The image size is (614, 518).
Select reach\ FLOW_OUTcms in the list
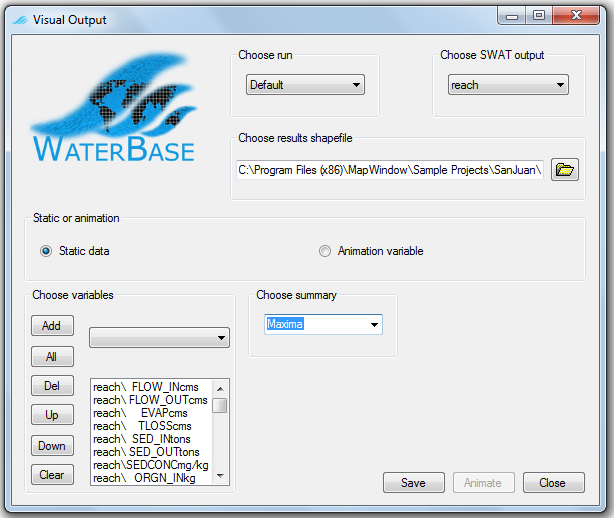[150, 400]
